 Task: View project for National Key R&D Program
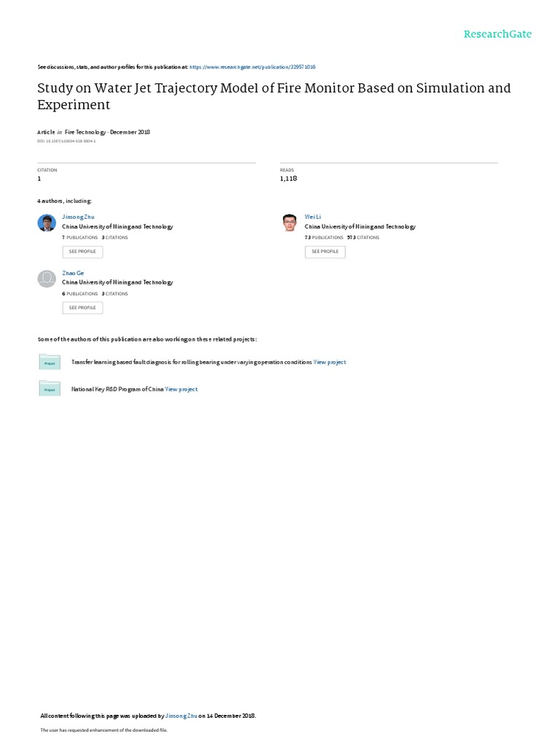(181, 390)
